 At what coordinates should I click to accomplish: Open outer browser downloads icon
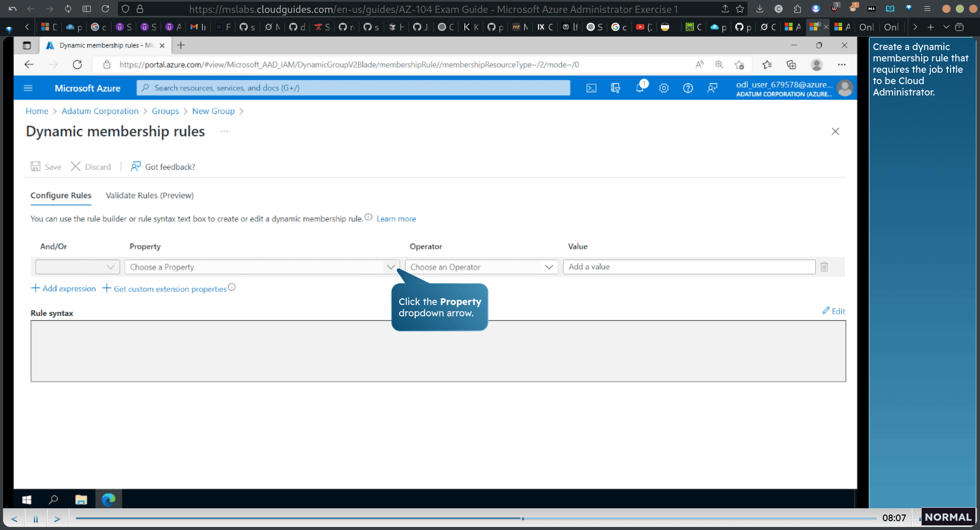click(760, 9)
